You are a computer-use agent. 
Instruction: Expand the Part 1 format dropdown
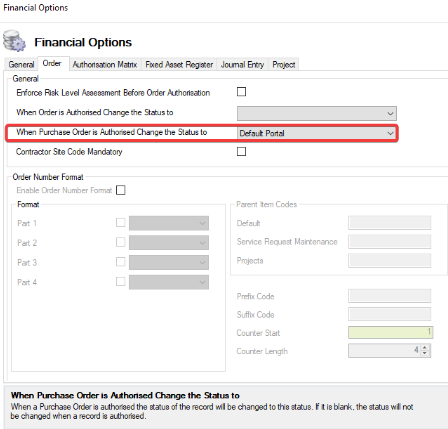coord(169,223)
